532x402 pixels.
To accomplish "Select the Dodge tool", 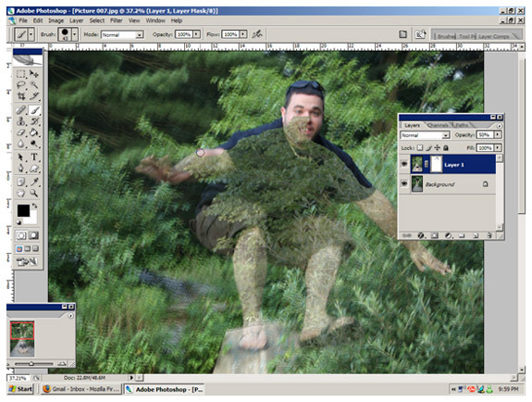I will pyautogui.click(x=33, y=144).
